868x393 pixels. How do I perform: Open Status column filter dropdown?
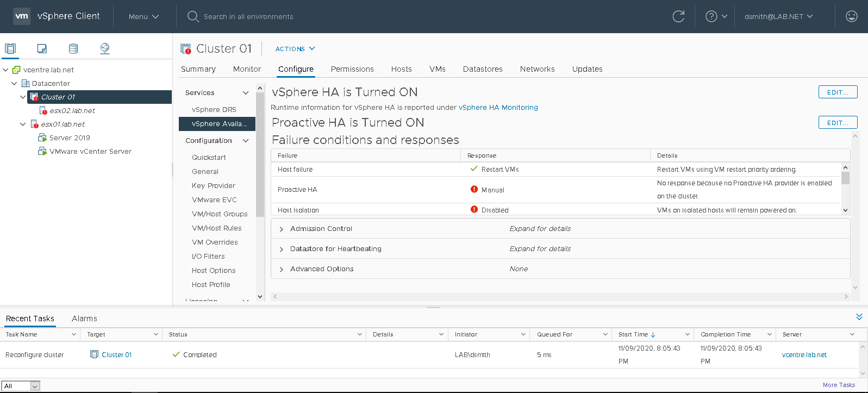pos(360,334)
